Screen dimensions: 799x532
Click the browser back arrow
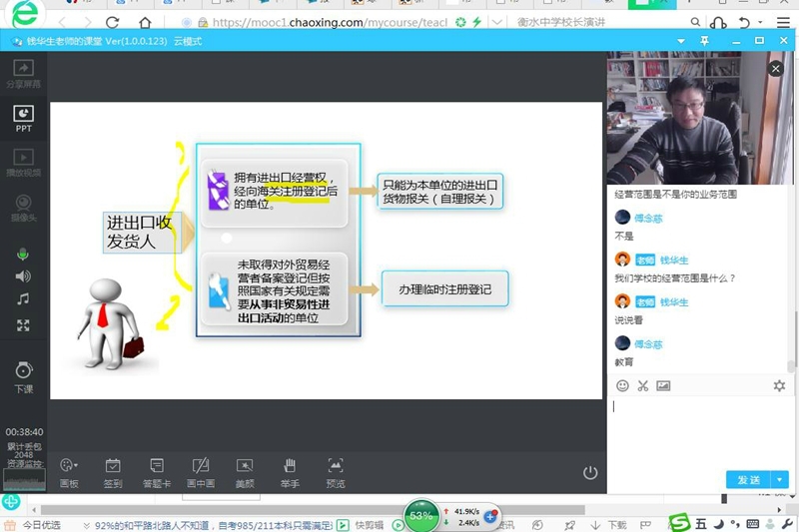(x=62, y=22)
